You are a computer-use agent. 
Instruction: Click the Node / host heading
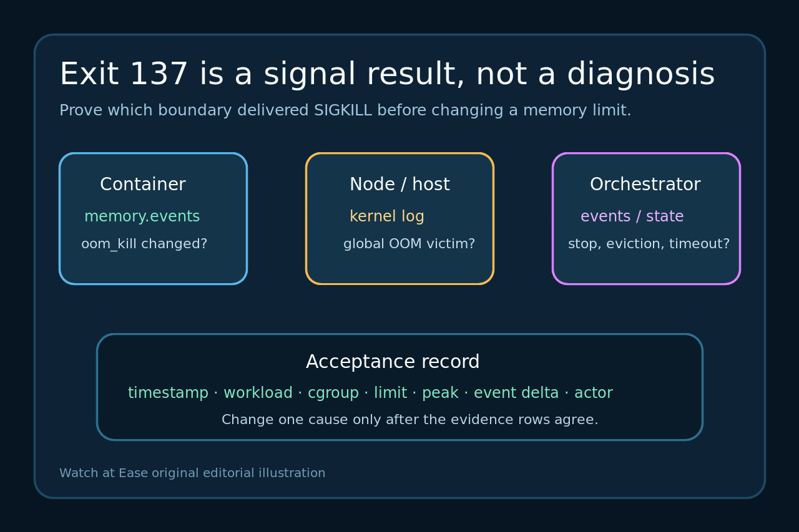[x=399, y=185]
